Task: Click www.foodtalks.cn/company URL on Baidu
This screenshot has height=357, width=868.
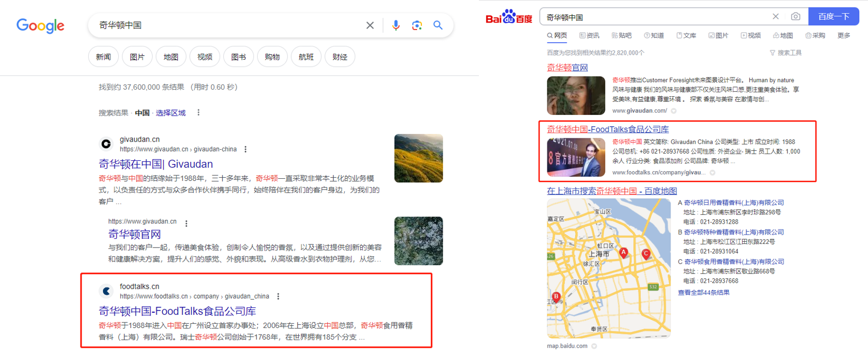Action: point(659,172)
